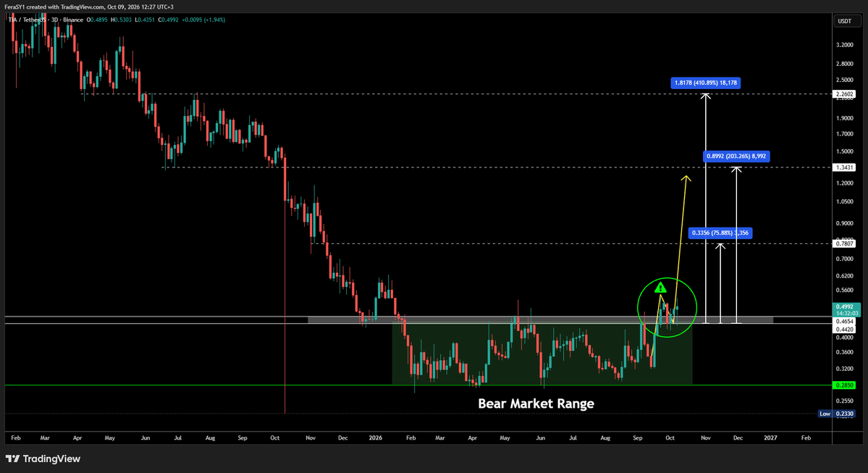Image resolution: width=868 pixels, height=473 pixels.
Task: Click the 0.5600 price scale value
Action: click(845, 290)
